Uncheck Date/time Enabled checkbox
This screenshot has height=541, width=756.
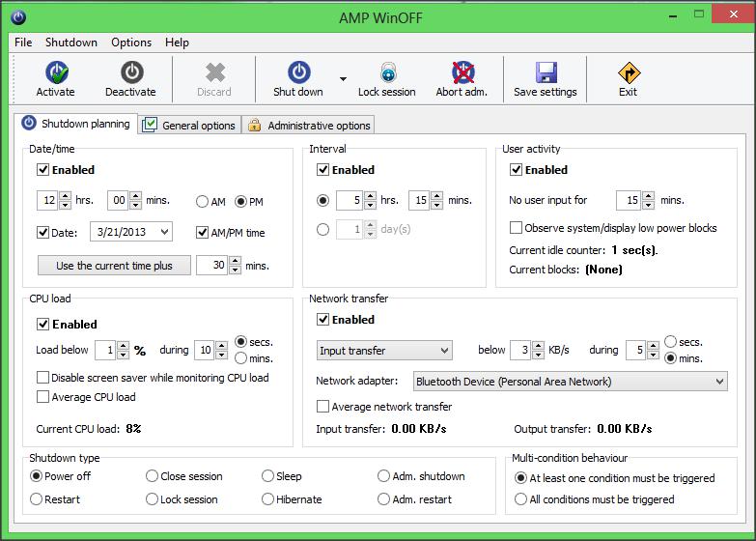coord(42,169)
